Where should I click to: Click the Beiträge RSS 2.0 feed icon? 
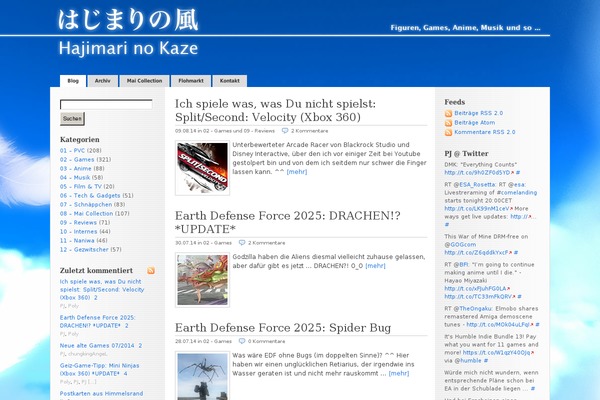(448, 114)
